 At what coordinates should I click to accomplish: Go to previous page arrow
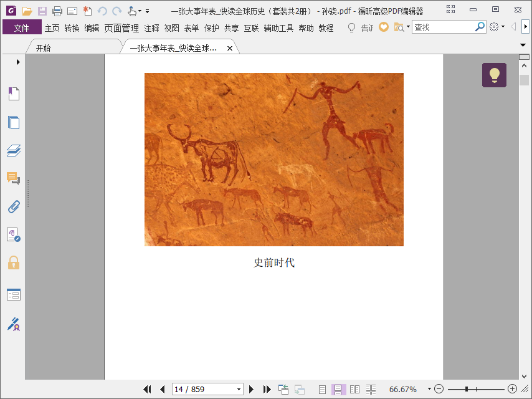(162, 389)
